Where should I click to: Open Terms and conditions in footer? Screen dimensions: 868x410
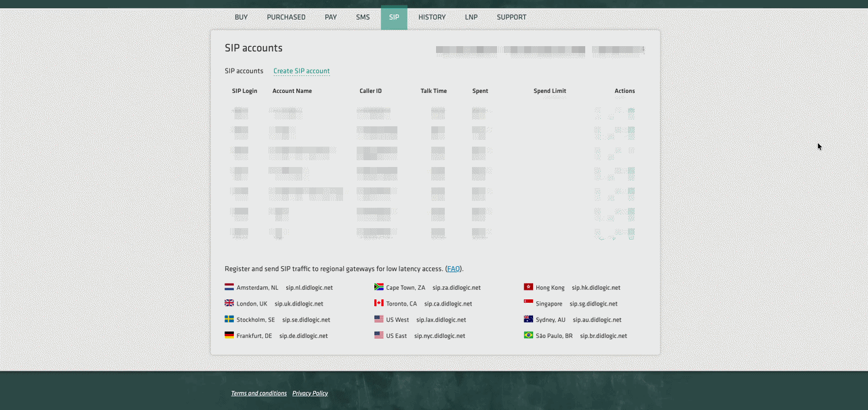259,393
